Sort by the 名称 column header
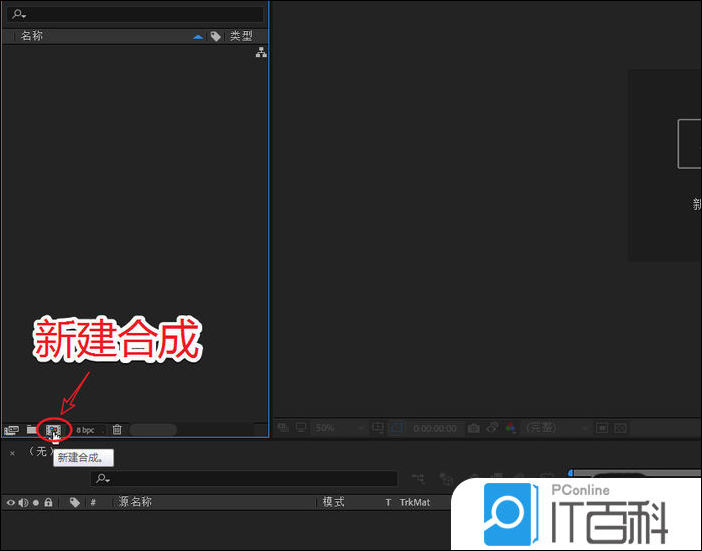This screenshot has height=551, width=702. point(31,36)
